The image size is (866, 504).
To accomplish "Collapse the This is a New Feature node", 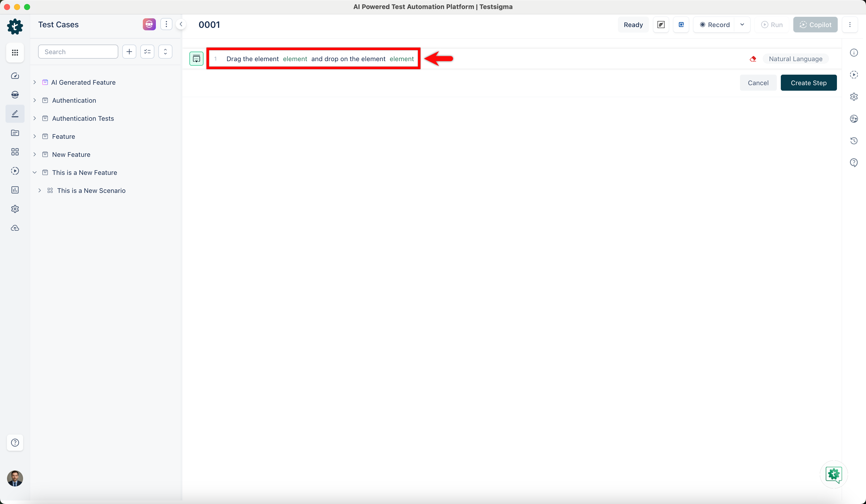I will tap(35, 172).
